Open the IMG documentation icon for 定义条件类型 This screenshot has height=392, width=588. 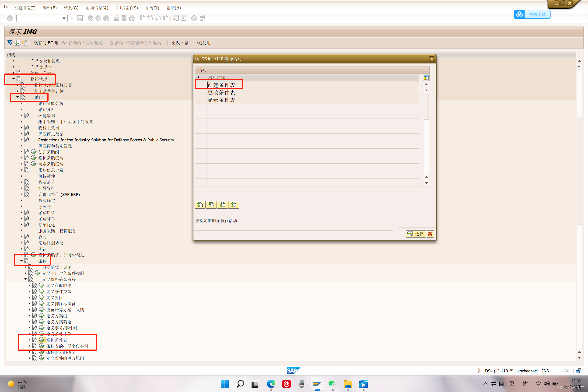point(35,291)
